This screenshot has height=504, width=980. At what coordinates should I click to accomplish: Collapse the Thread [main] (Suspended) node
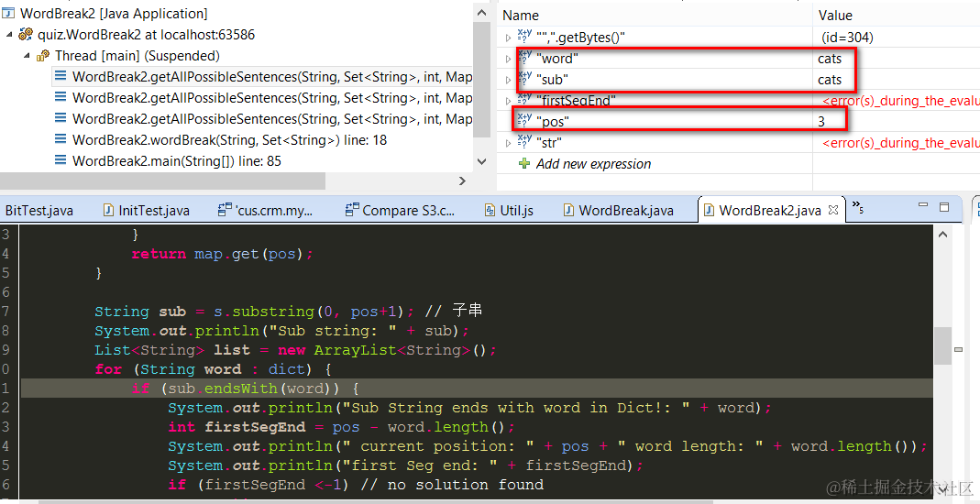(27, 56)
